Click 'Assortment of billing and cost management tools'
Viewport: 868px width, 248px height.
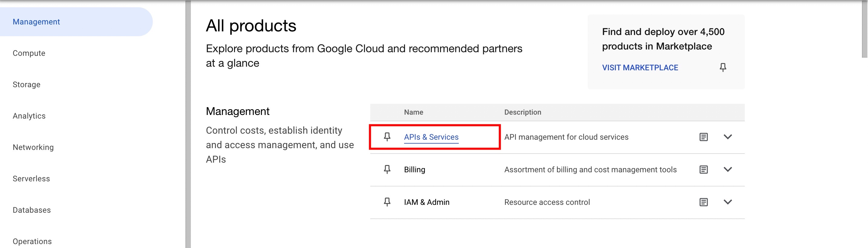click(x=590, y=170)
